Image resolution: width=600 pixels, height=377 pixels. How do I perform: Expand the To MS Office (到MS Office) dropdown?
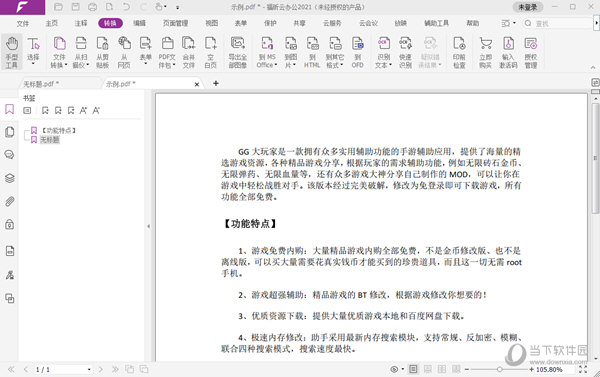[x=267, y=52]
